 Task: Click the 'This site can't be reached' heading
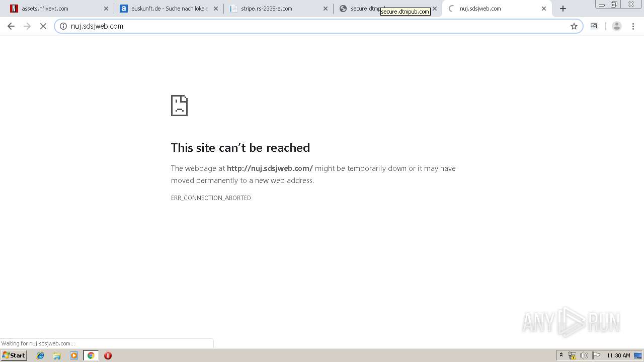tap(240, 147)
